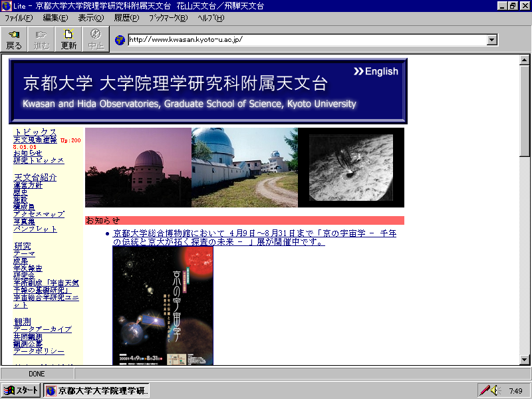The height and width of the screenshot is (399, 532).
Task: Go back with the 戻る toolbar button
Action: point(14,39)
